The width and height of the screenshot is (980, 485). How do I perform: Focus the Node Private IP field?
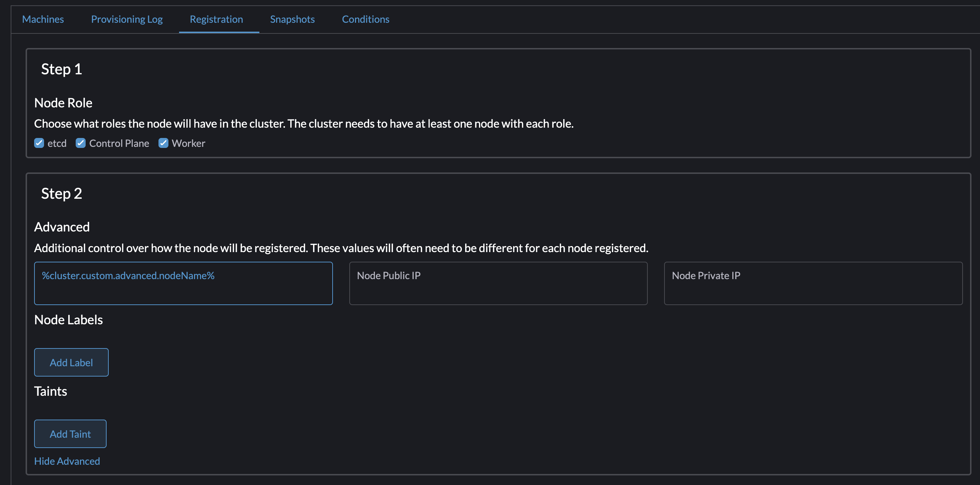coord(813,283)
